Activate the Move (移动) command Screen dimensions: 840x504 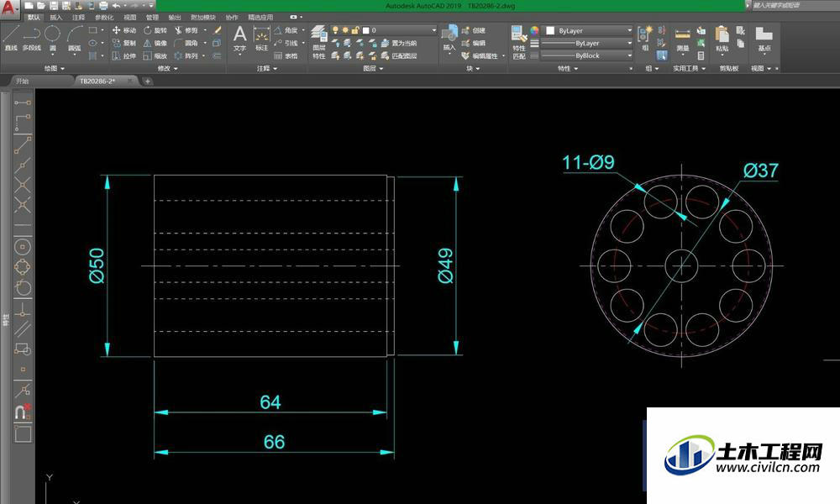point(124,30)
